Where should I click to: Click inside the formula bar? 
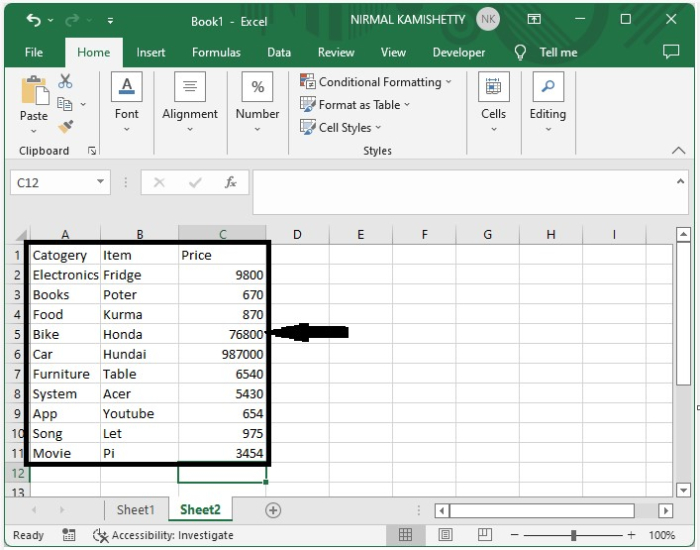464,192
